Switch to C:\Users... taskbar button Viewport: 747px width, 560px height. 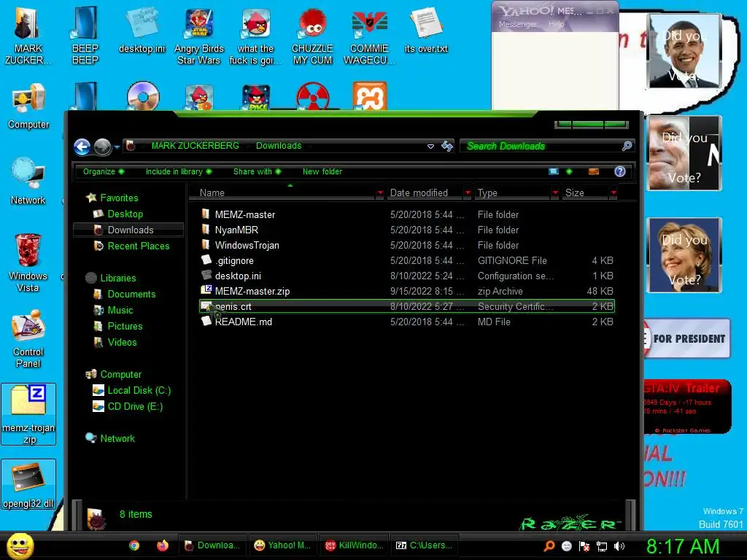pos(425,545)
